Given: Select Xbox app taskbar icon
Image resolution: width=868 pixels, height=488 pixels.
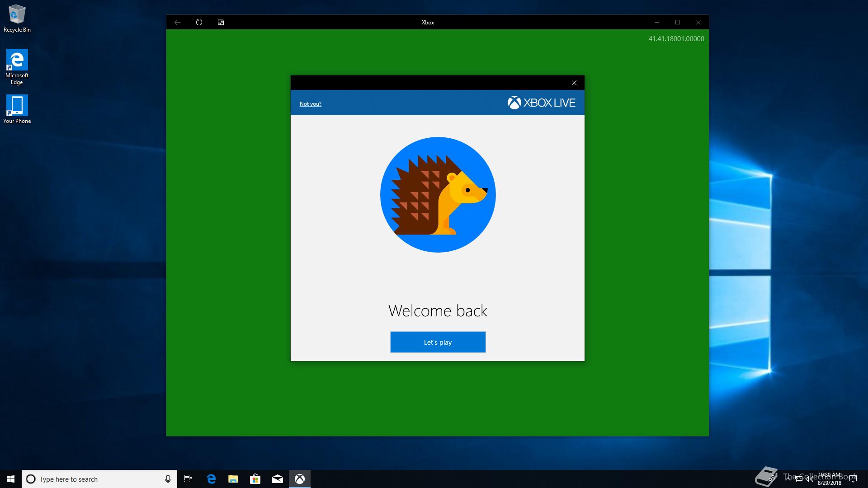Looking at the screenshot, I should click(x=300, y=479).
